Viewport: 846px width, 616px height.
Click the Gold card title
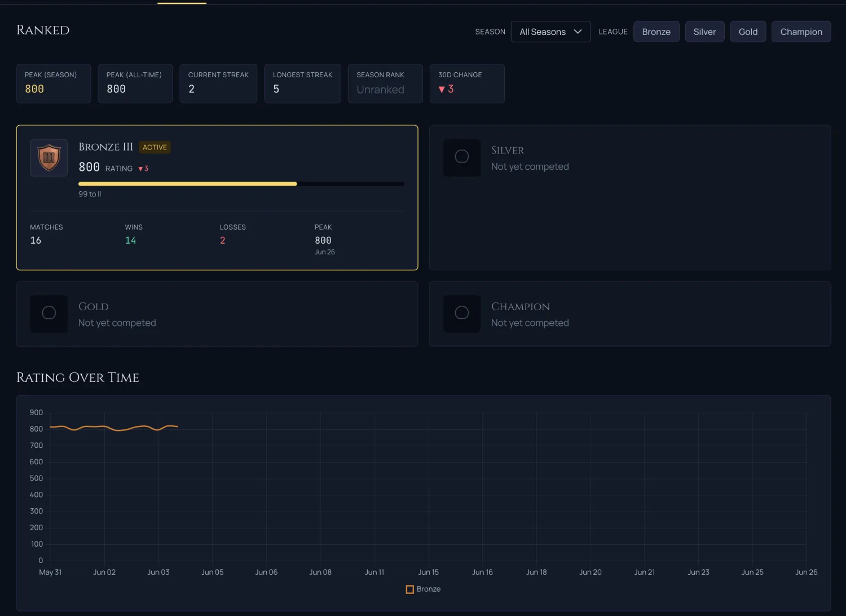93,306
